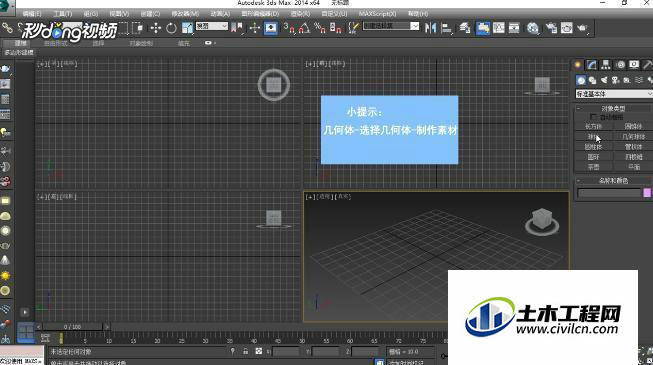The width and height of the screenshot is (653, 365).
Task: Select the Lights category icon
Action: tap(604, 80)
